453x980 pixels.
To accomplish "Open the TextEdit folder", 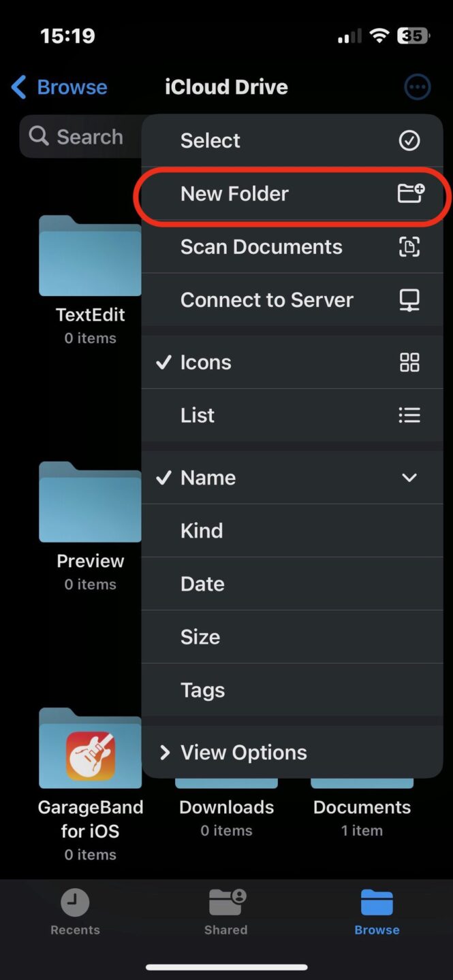I will coord(90,259).
